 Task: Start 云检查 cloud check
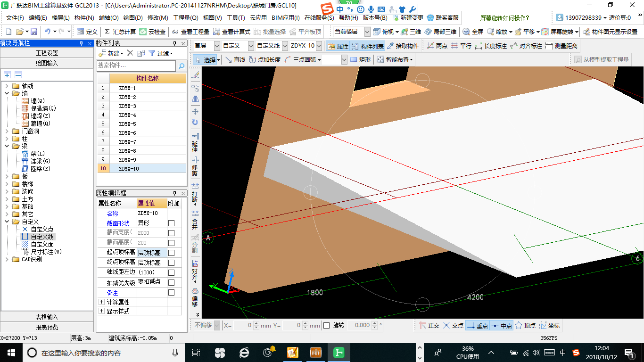pos(153,32)
